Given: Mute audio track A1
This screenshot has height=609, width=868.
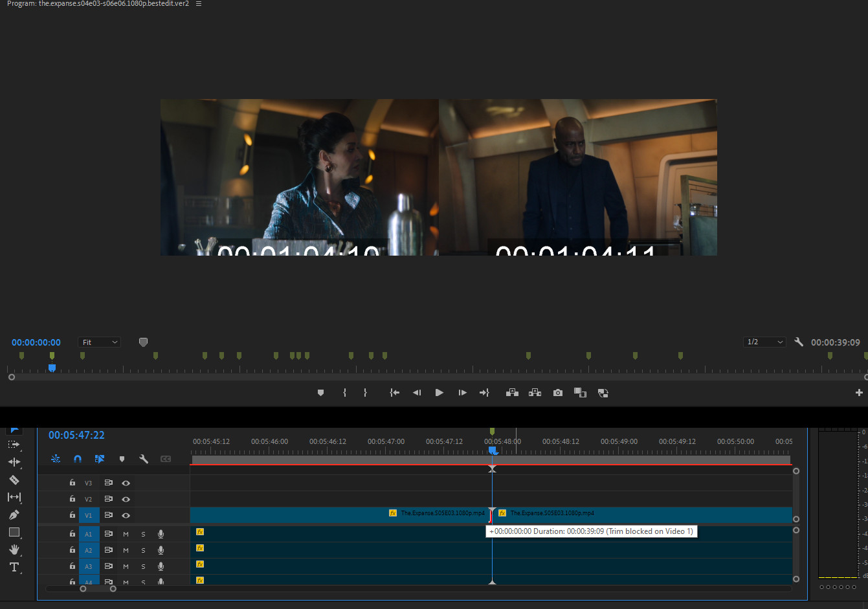Looking at the screenshot, I should coord(126,534).
